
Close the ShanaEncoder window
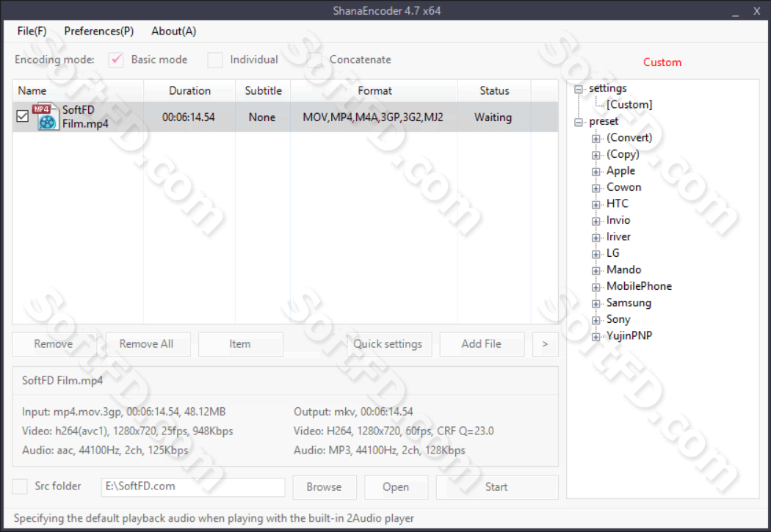pyautogui.click(x=757, y=11)
